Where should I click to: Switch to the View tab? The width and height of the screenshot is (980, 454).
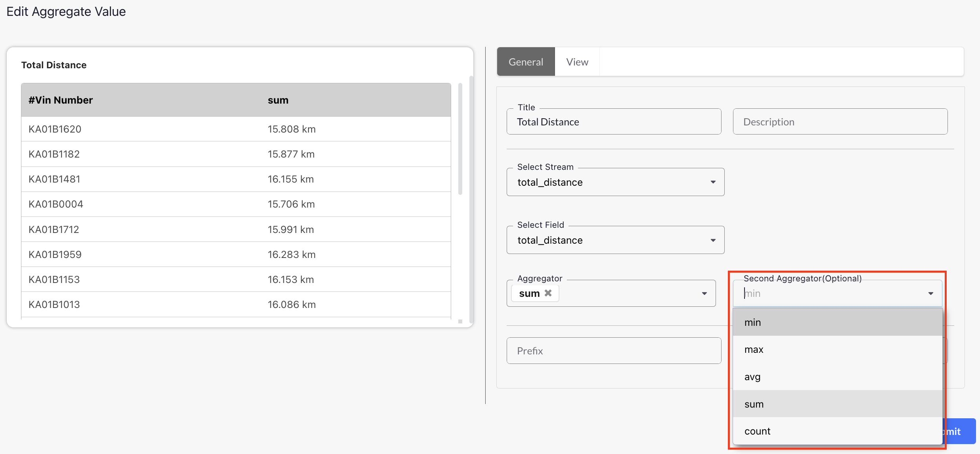pyautogui.click(x=577, y=62)
